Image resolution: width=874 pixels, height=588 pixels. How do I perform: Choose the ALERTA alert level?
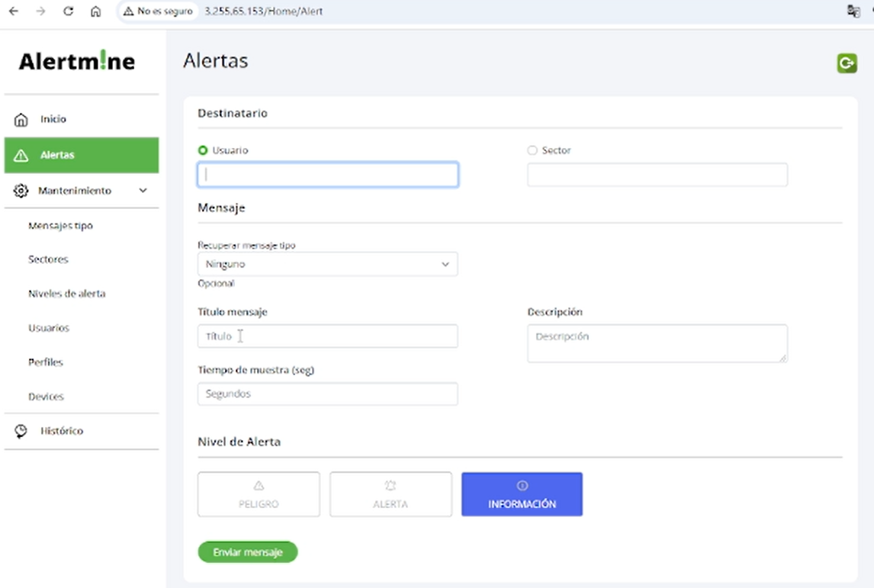(390, 494)
